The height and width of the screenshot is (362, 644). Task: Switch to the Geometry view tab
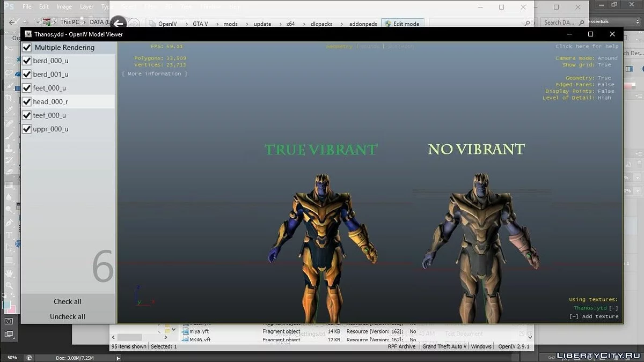[x=339, y=47]
